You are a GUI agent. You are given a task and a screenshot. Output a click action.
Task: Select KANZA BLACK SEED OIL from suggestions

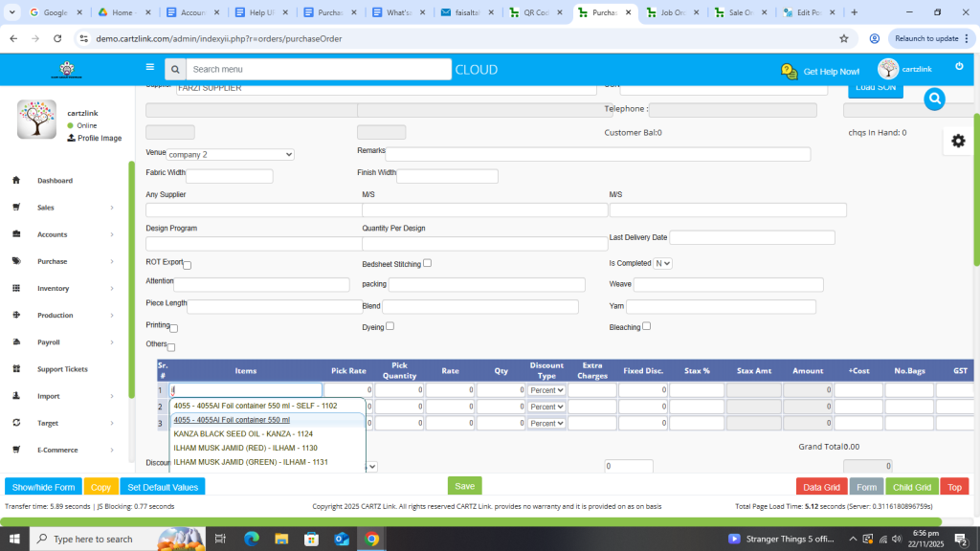point(242,433)
